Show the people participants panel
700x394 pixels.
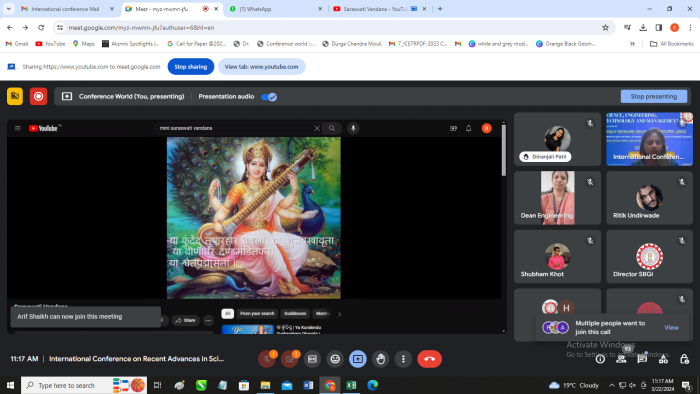(621, 359)
